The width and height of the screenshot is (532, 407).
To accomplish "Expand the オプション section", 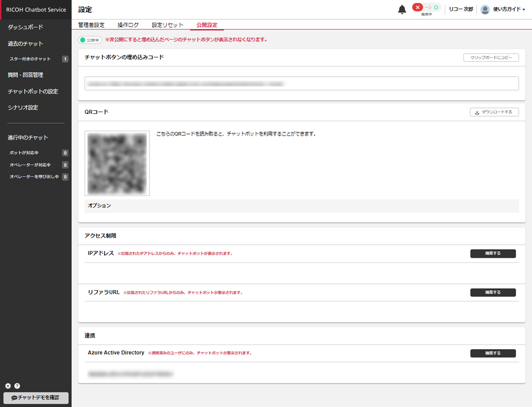I will pyautogui.click(x=99, y=205).
